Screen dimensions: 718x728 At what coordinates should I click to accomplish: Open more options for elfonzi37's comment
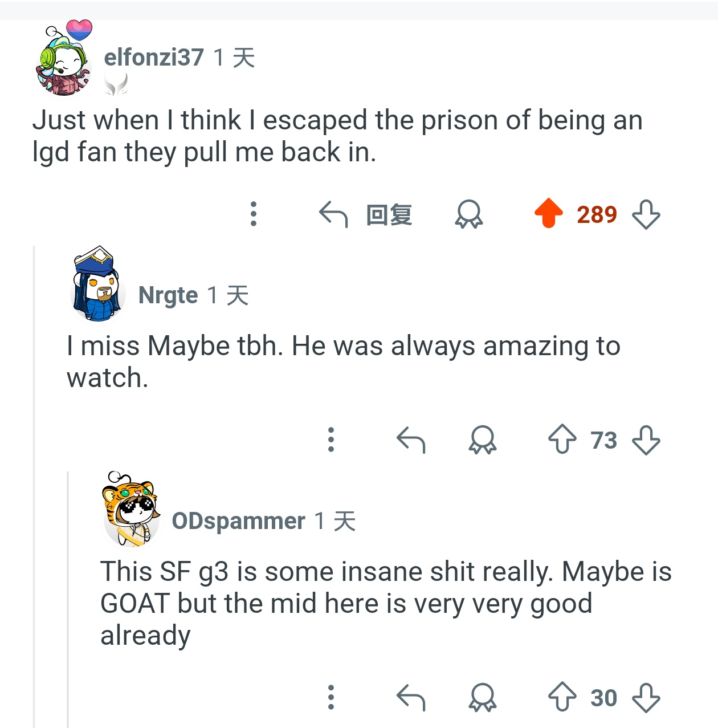pyautogui.click(x=254, y=214)
